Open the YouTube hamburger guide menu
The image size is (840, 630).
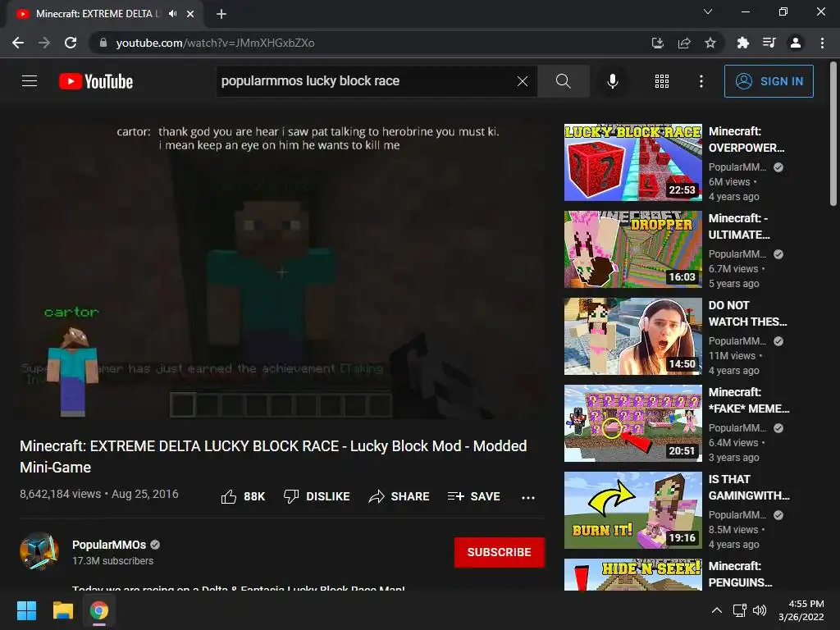coord(30,81)
